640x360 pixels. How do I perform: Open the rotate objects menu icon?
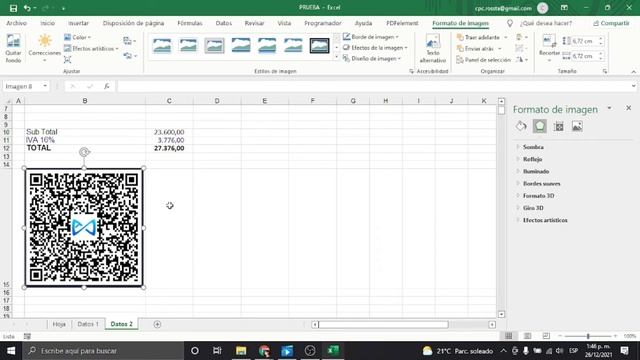[521, 60]
